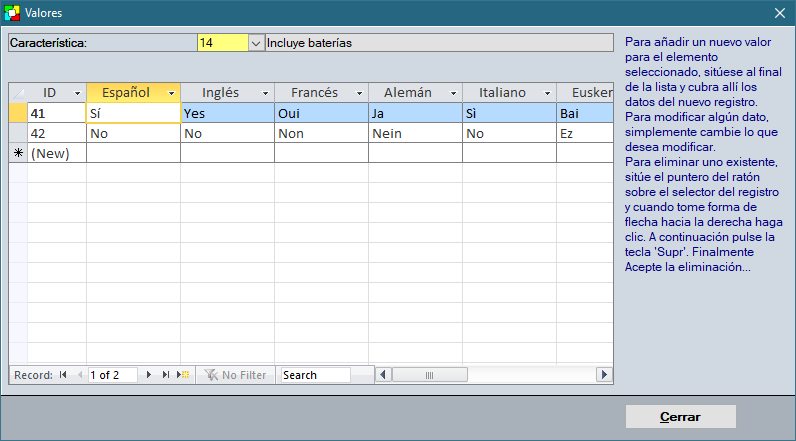This screenshot has width=796, height=441.
Task: Select the row selector for record 42
Action: (18, 133)
